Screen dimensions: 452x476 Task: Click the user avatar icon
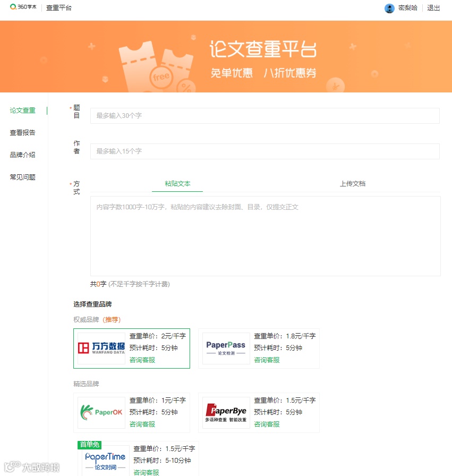389,8
